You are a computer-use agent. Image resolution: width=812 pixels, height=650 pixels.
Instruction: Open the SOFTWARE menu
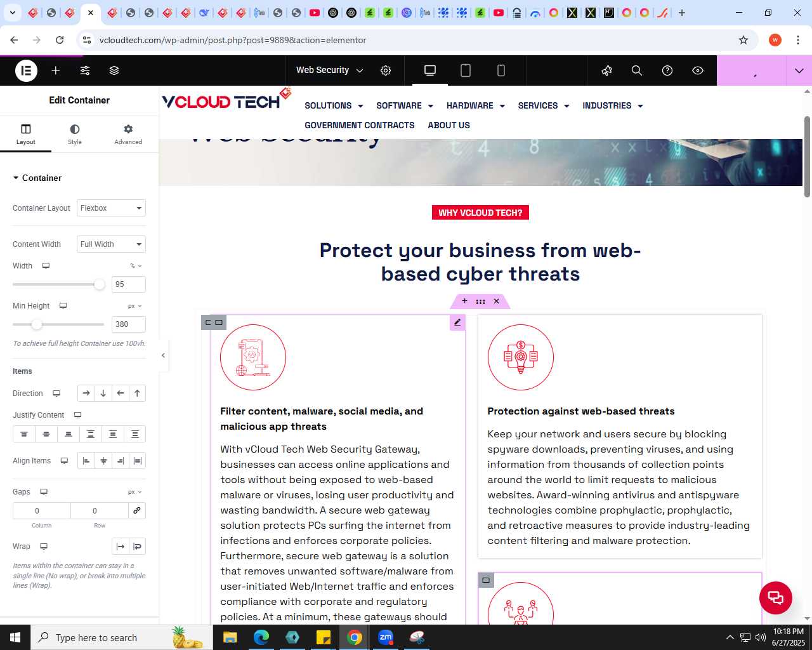(405, 105)
